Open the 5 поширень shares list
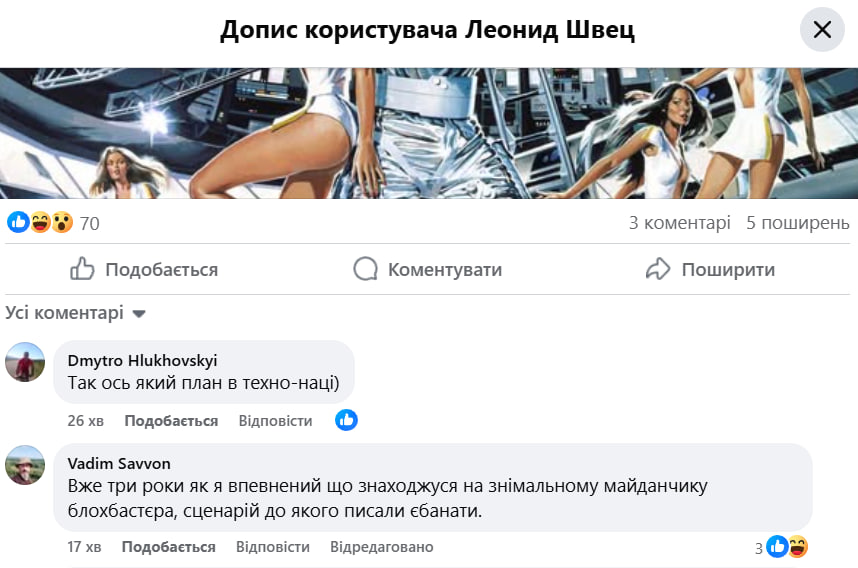 [x=797, y=222]
